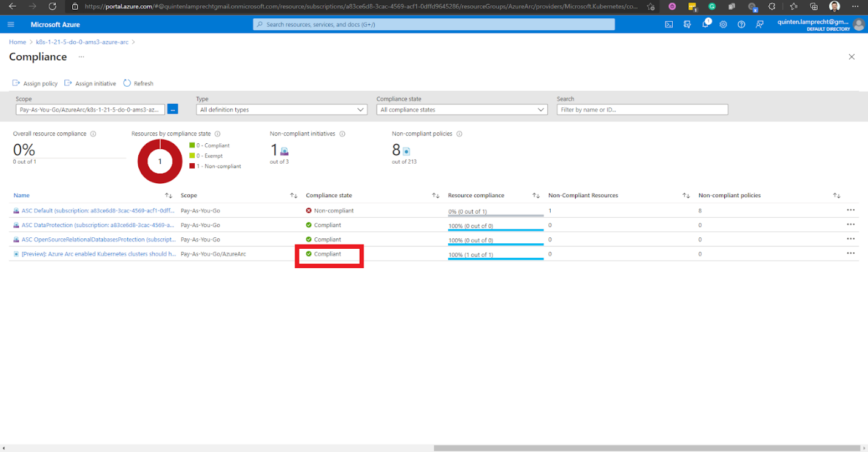
Task: Open Directories and subscriptions filter
Action: pos(687,24)
